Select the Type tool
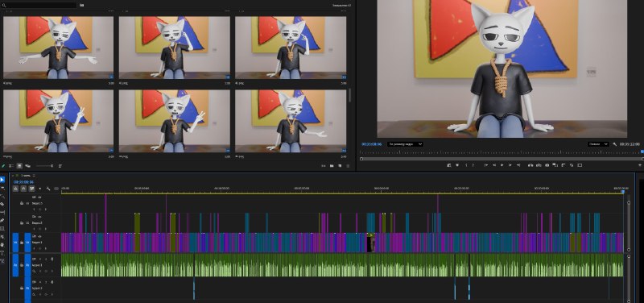This screenshot has height=303, width=644. [3, 253]
